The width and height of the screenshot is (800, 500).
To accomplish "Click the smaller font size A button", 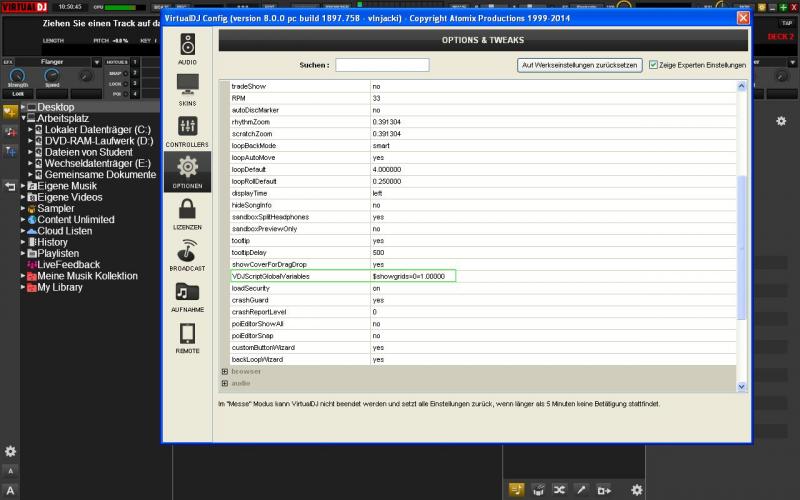I will click(10, 471).
